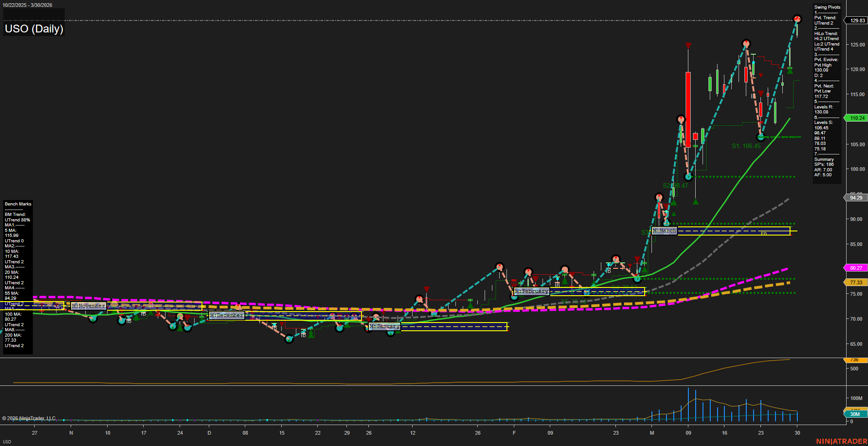Select the swing low pivot near 98.47

(688, 177)
